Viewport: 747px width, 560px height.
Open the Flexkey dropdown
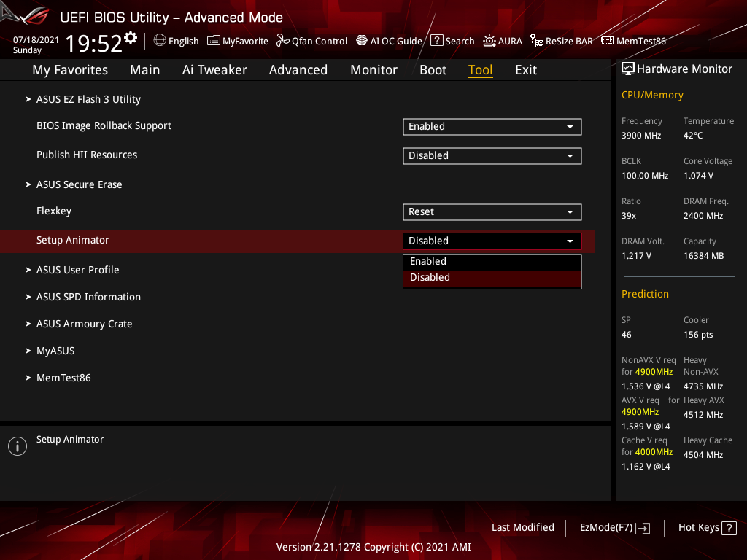pyautogui.click(x=492, y=211)
